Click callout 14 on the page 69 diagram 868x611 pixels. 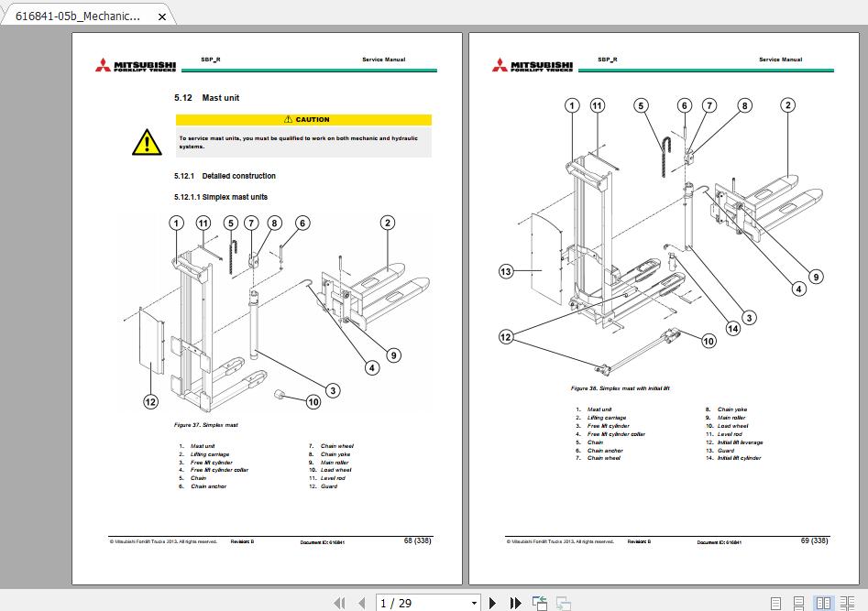click(x=733, y=329)
